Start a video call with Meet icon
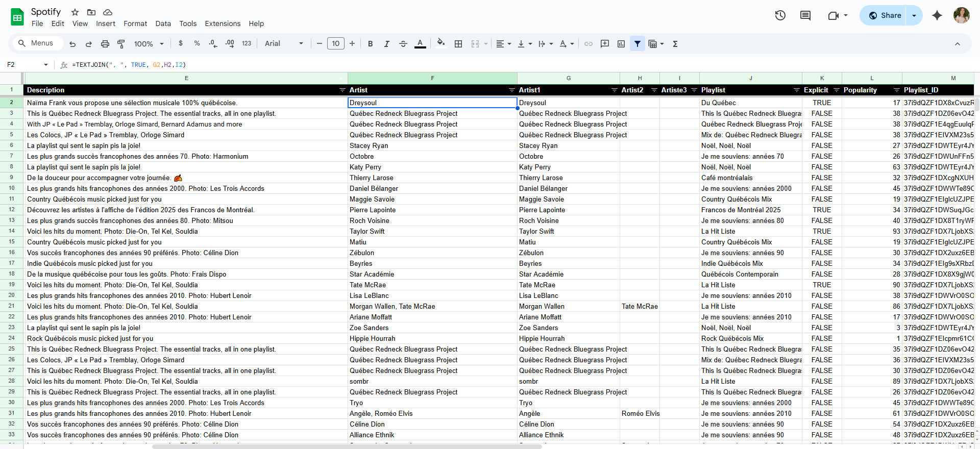The height and width of the screenshot is (449, 980). pyautogui.click(x=833, y=15)
